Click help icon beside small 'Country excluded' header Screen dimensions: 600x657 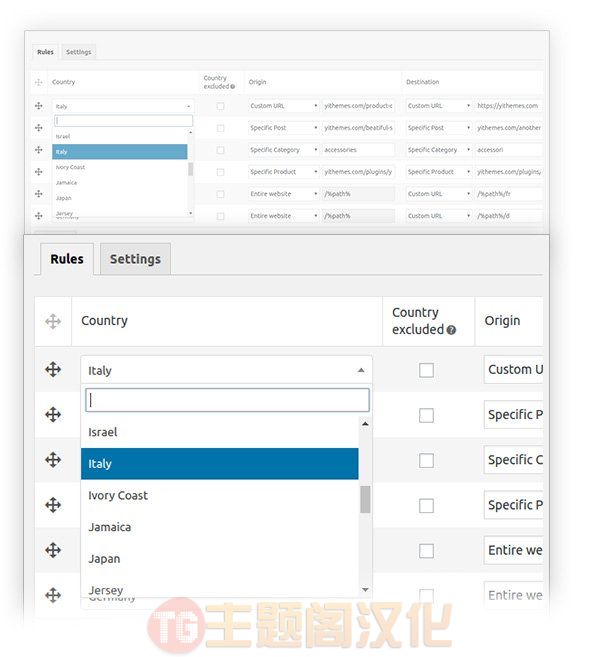233,87
